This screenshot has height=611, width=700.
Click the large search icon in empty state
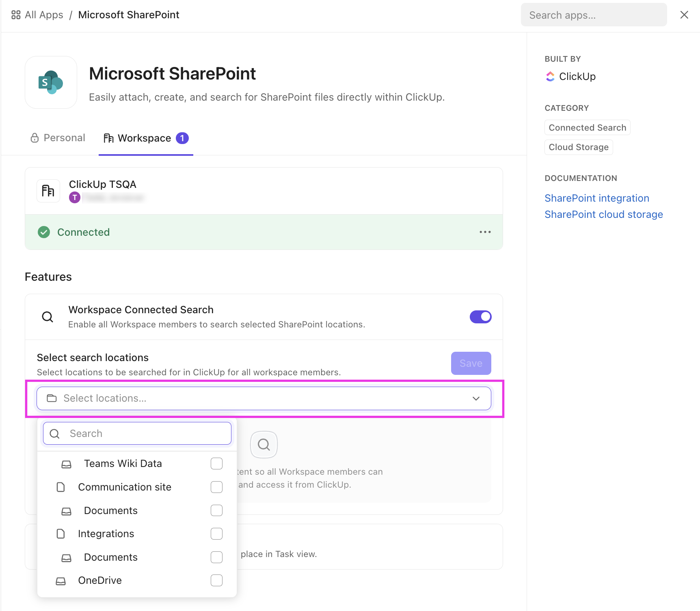click(x=264, y=445)
